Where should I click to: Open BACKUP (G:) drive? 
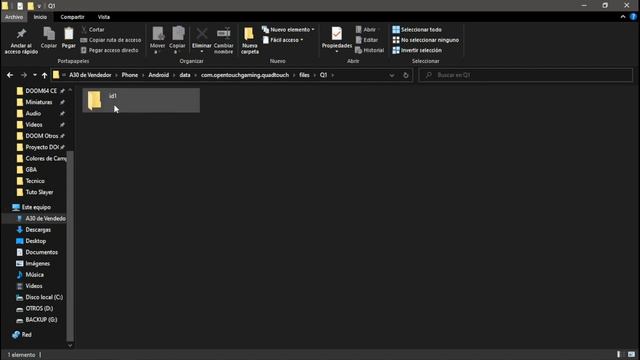tap(41, 320)
